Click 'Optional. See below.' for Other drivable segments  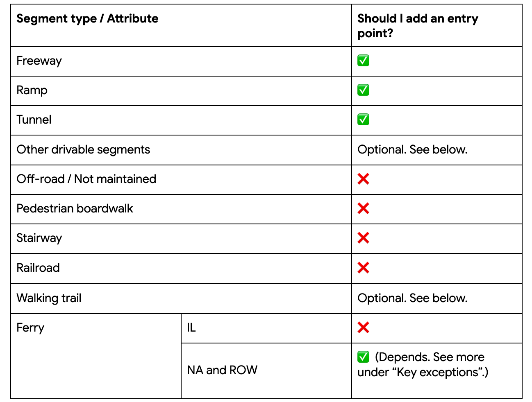click(412, 149)
